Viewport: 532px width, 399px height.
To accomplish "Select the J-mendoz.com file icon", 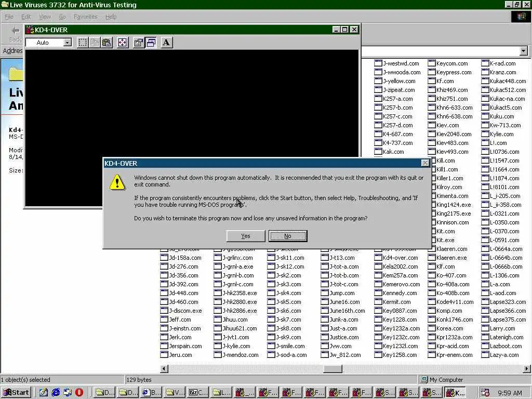I will point(218,354).
